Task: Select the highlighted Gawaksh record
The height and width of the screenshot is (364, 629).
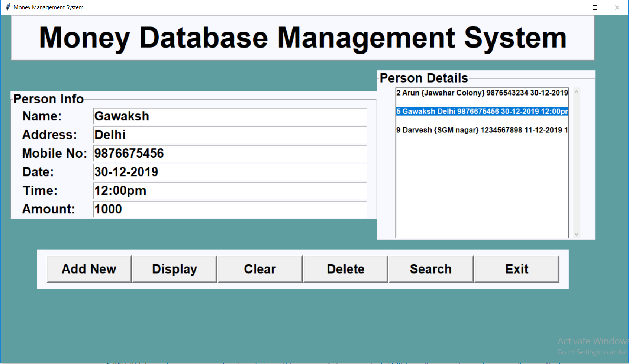Action: pyautogui.click(x=480, y=112)
